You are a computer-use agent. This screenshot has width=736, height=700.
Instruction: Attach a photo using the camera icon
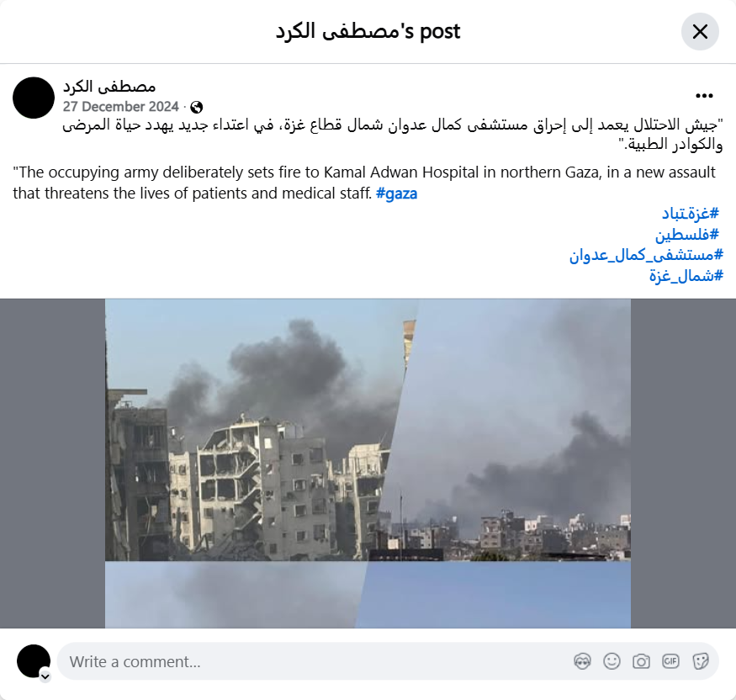pos(641,661)
